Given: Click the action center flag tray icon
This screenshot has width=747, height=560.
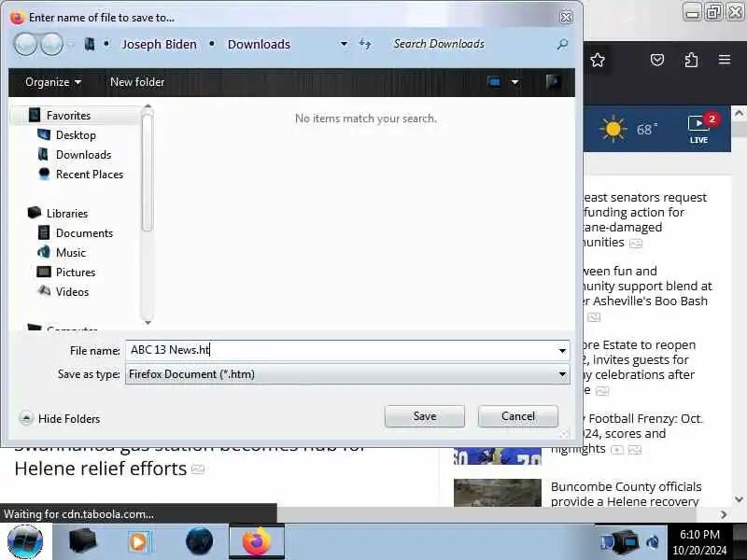Looking at the screenshot, I should [x=608, y=542].
